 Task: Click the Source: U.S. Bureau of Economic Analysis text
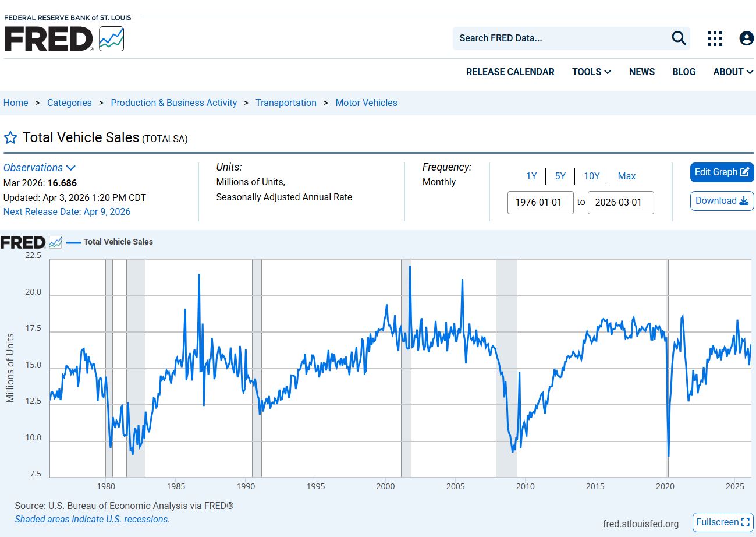pyautogui.click(x=124, y=506)
